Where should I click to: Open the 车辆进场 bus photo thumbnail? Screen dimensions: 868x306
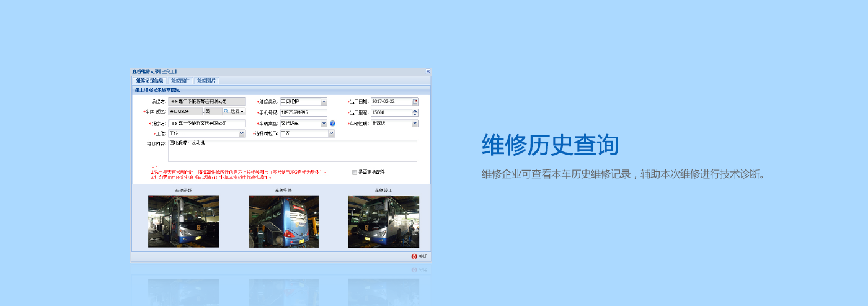[x=184, y=222]
